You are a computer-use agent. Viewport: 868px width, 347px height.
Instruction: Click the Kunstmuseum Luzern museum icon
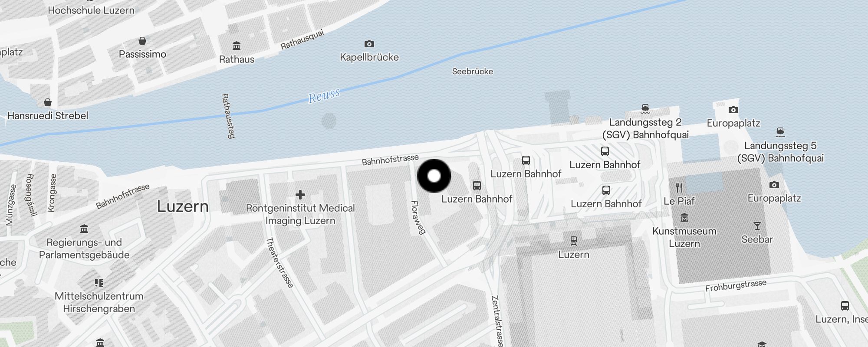(684, 217)
